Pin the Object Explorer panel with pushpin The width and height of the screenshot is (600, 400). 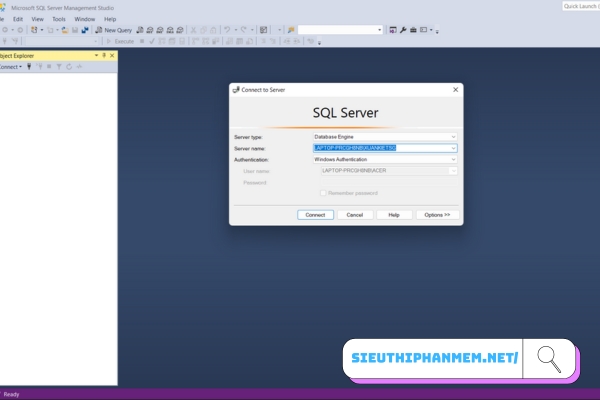[104, 56]
